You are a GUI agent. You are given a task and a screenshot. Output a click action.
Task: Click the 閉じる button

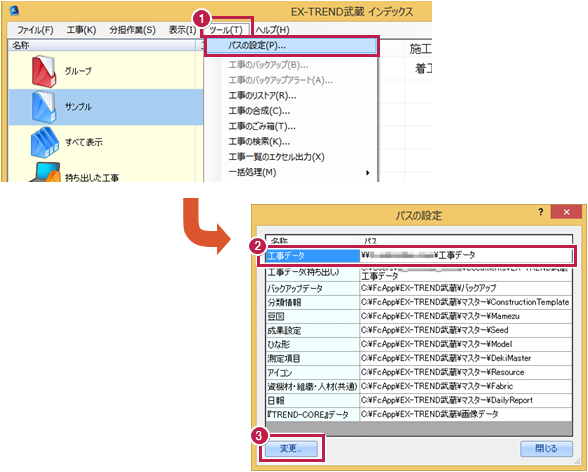click(x=546, y=448)
